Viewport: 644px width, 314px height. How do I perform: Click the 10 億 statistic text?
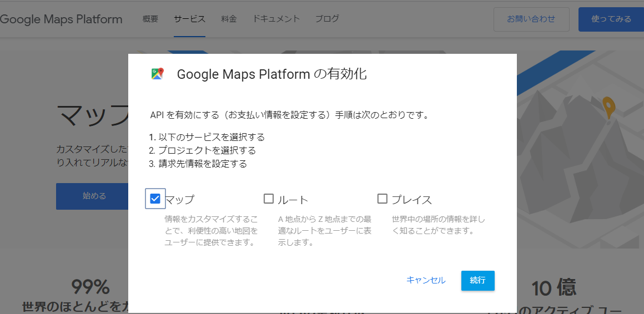coord(554,288)
